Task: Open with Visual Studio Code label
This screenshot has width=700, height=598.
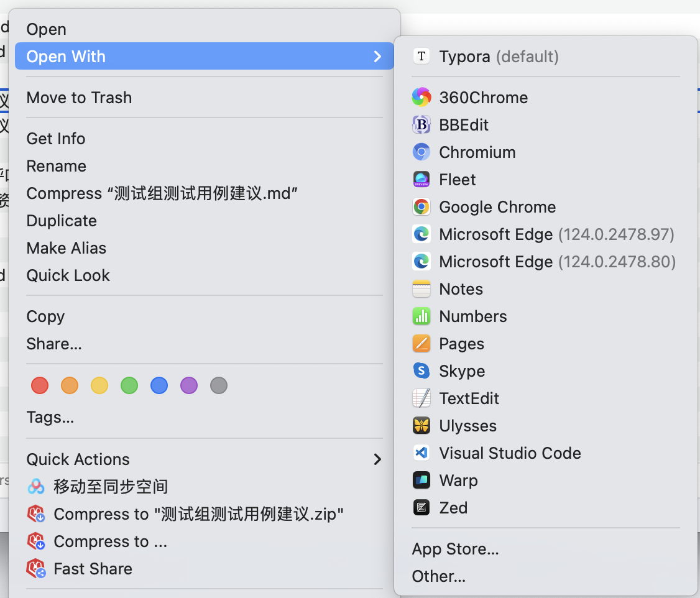Action: 510,453
